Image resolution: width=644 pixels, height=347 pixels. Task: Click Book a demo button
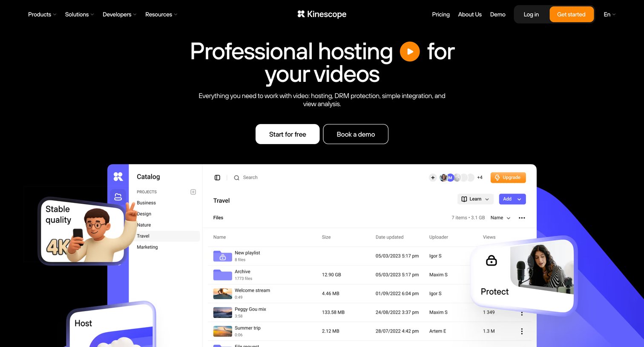(356, 134)
